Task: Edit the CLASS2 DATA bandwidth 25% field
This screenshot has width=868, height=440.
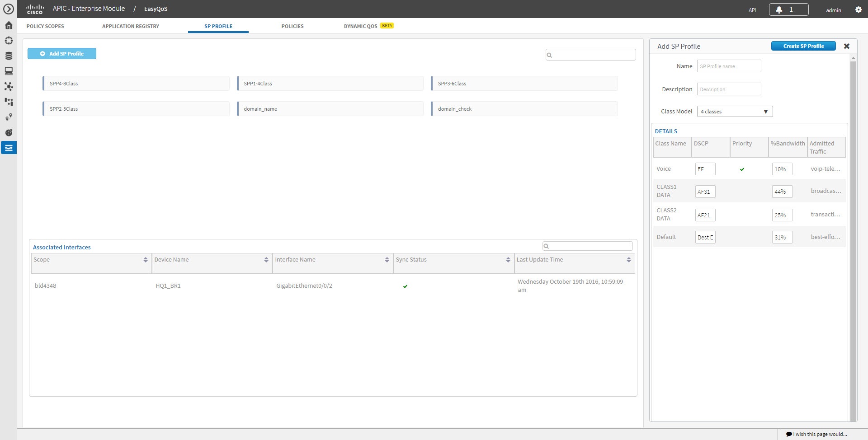Action: 782,215
